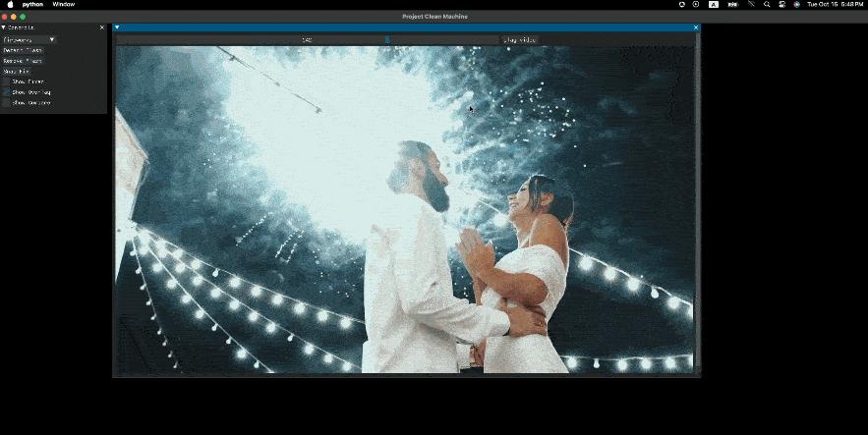Click the Remove Flash button

click(x=23, y=61)
